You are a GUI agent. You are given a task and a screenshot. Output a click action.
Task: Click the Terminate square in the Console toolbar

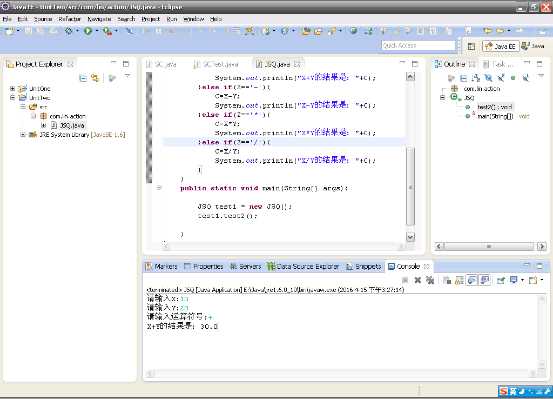(x=405, y=280)
